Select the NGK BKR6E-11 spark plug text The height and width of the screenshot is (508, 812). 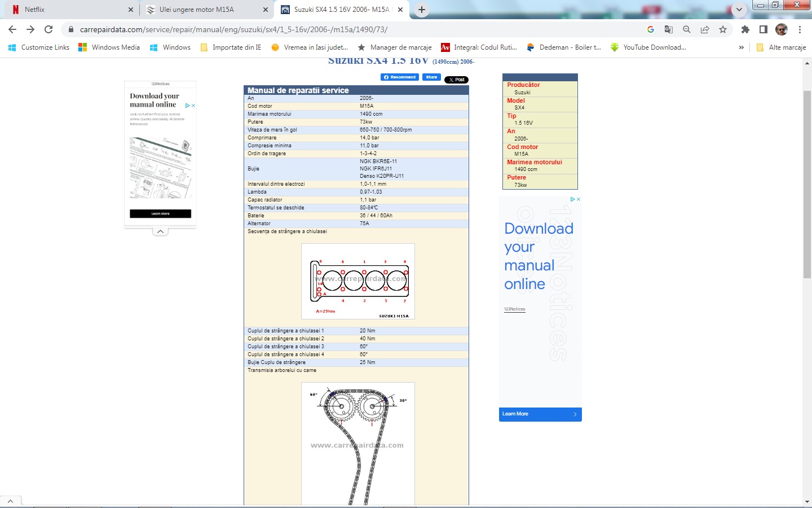click(x=378, y=161)
